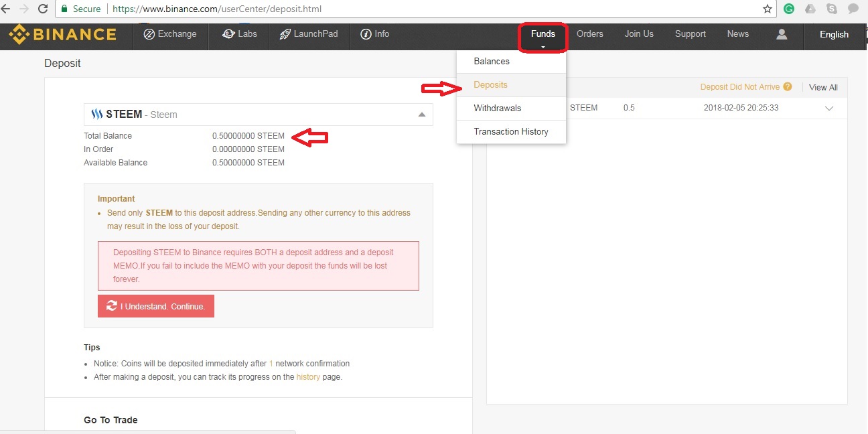Click I Understand. Continue. button
Viewport: 868px width, 434px height.
[x=156, y=306]
